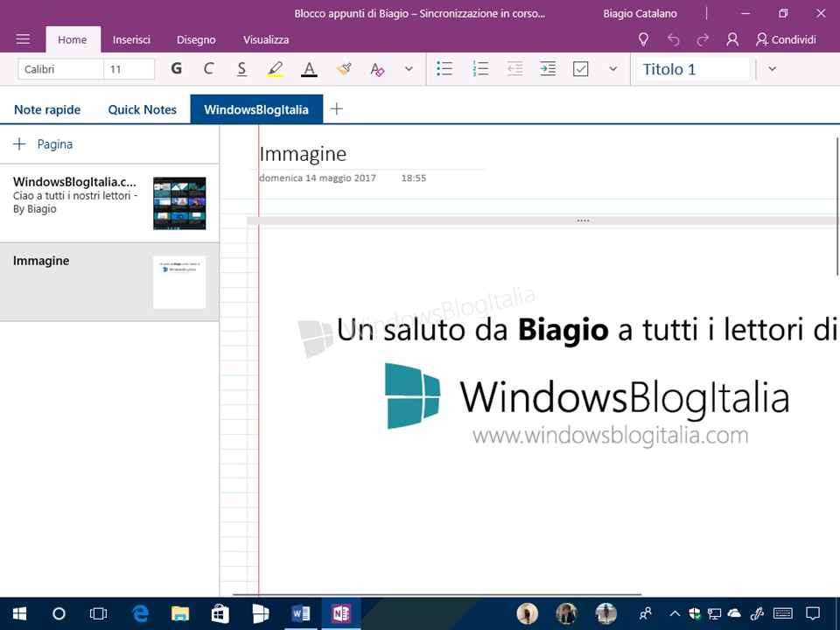Redo the last action
The height and width of the screenshot is (630, 840).
(703, 39)
